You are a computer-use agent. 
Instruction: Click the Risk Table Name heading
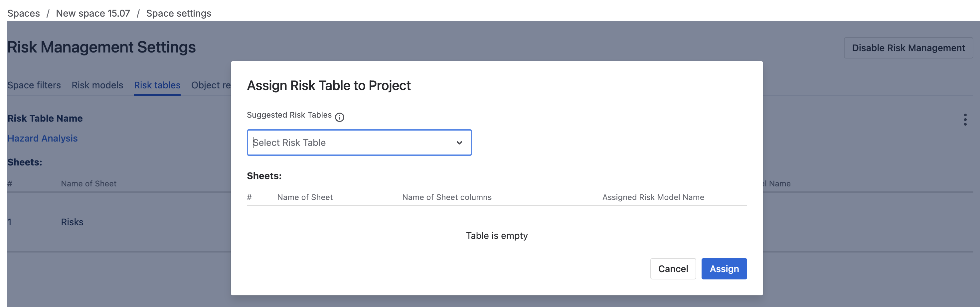point(45,118)
